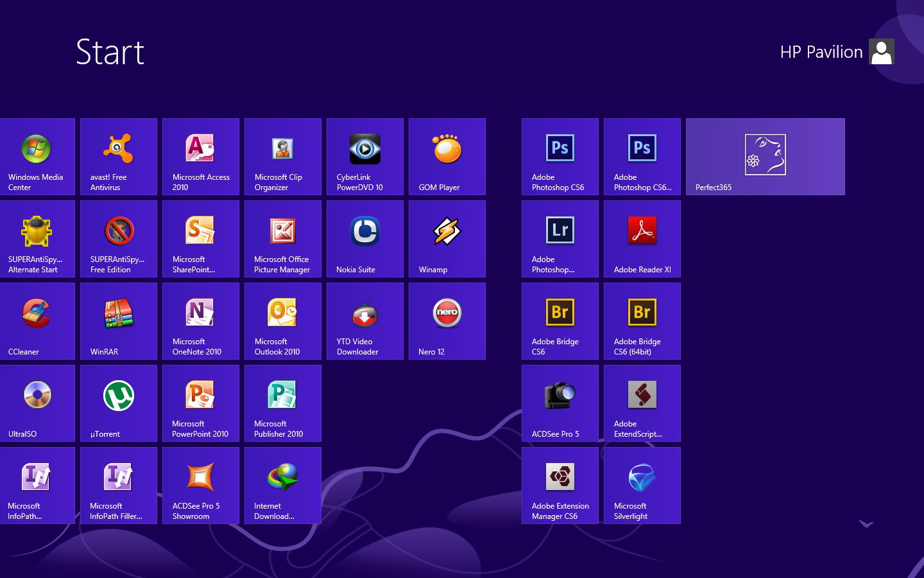
Task: Launch Nokia Suite
Action: 365,239
